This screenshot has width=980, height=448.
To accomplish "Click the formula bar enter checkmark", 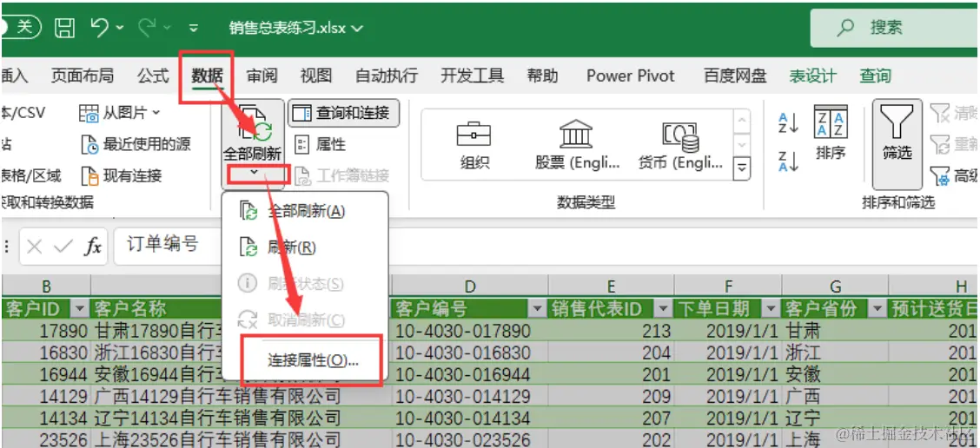I will (63, 247).
